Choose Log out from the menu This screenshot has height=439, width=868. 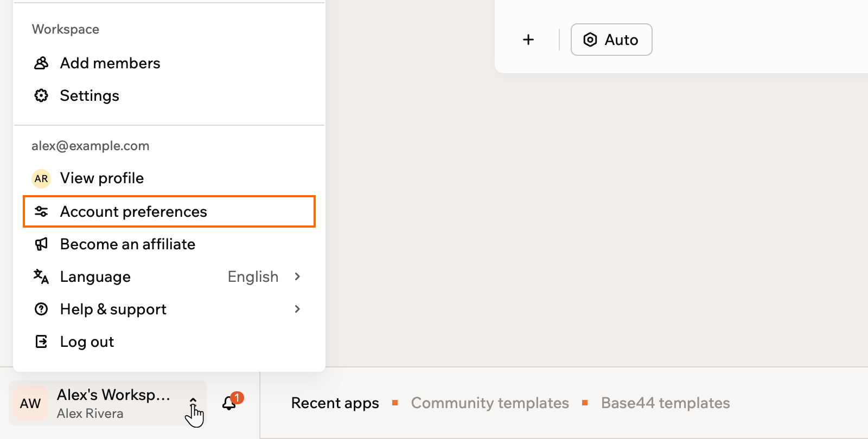[169, 341]
